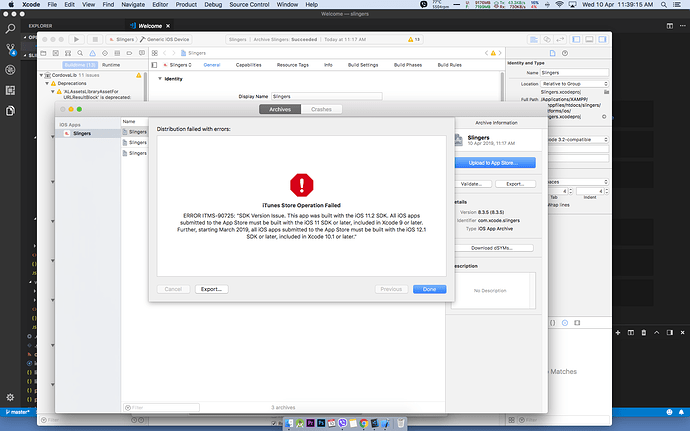Screen dimensions: 690x431
Task: Open the Build Phases tab
Action: (408, 65)
